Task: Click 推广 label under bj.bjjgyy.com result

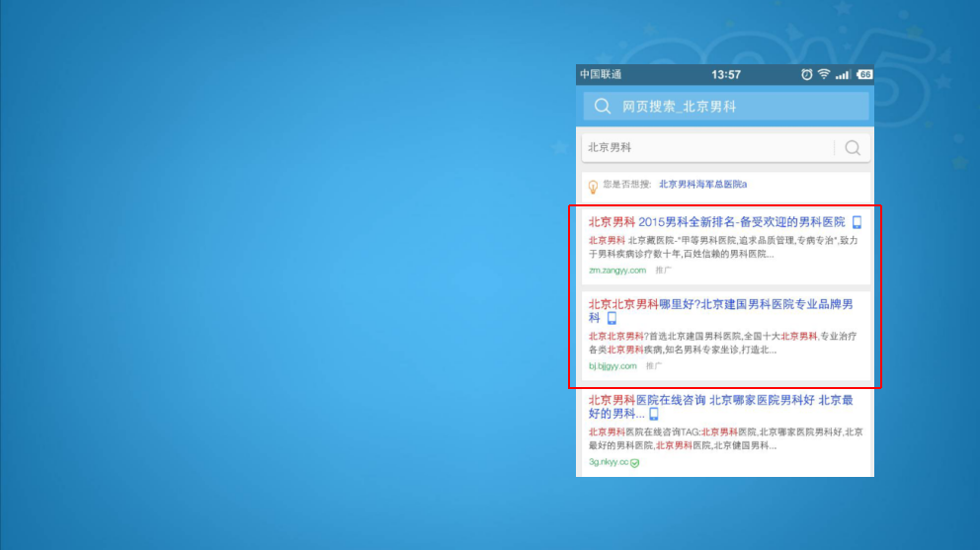Action: click(x=654, y=365)
